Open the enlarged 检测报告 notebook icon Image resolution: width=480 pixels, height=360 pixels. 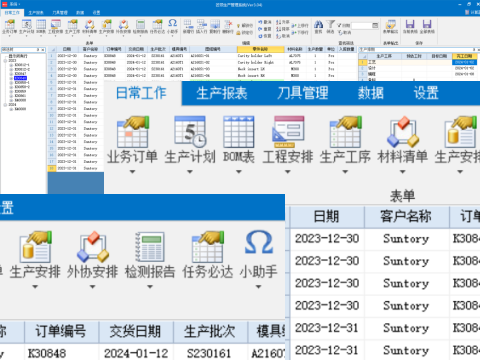[x=150, y=247]
